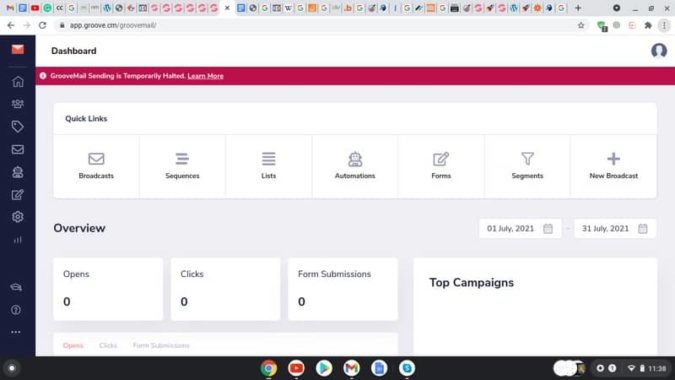675x380 pixels.
Task: Open the academy graduation cap icon
Action: [16, 287]
